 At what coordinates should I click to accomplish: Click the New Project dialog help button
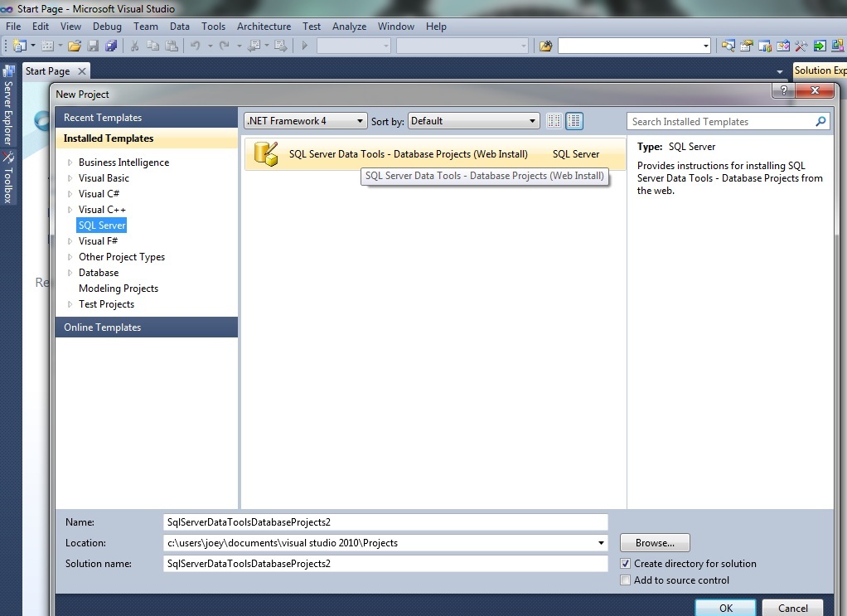point(784,90)
